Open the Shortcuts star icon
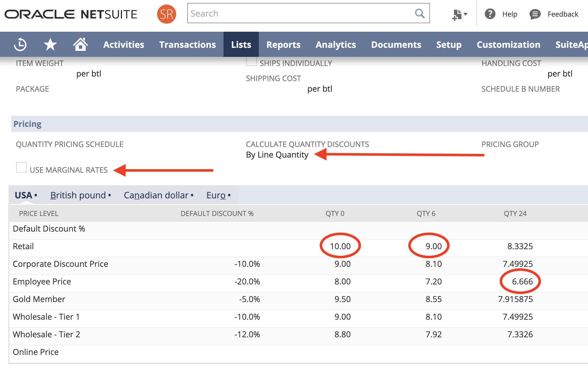 tap(50, 45)
